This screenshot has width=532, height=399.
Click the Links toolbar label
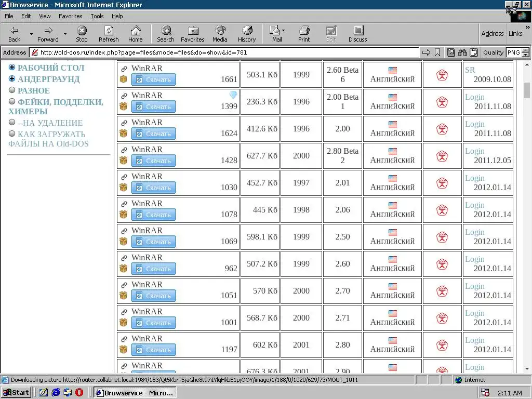(x=515, y=33)
